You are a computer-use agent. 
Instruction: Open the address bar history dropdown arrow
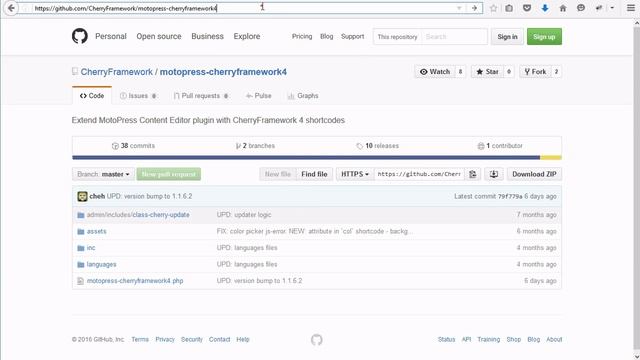459,8
